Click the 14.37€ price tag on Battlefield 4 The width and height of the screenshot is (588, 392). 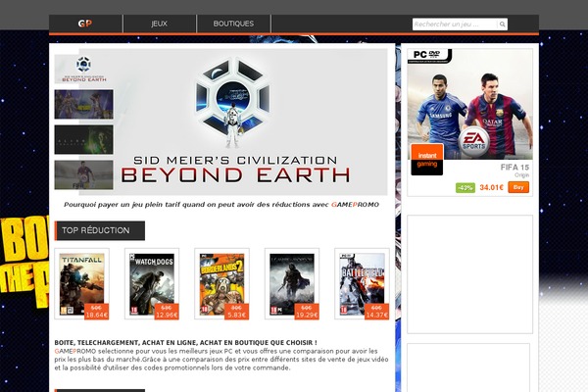point(377,312)
